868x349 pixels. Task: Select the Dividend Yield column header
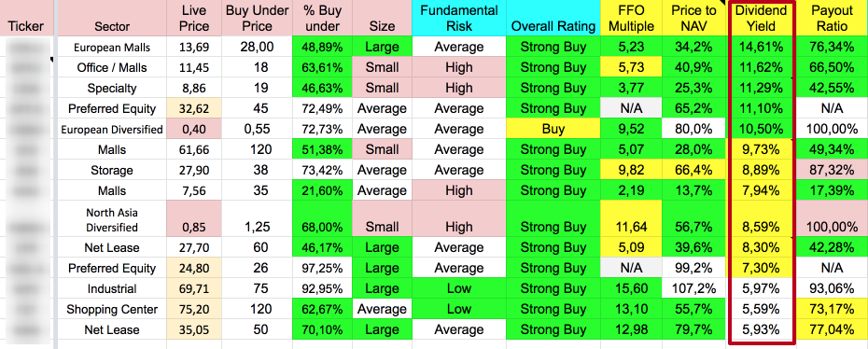pyautogui.click(x=763, y=19)
